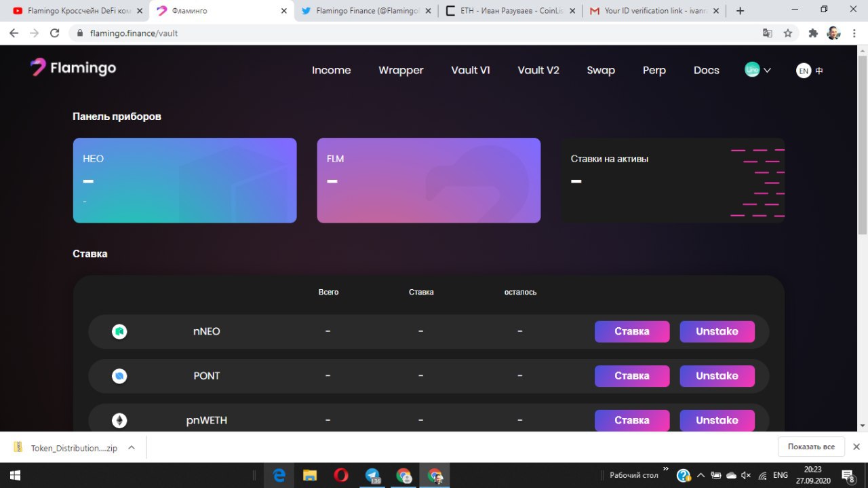Viewport: 868px width, 488px height.
Task: Click the nNEO token icon
Action: tap(119, 332)
